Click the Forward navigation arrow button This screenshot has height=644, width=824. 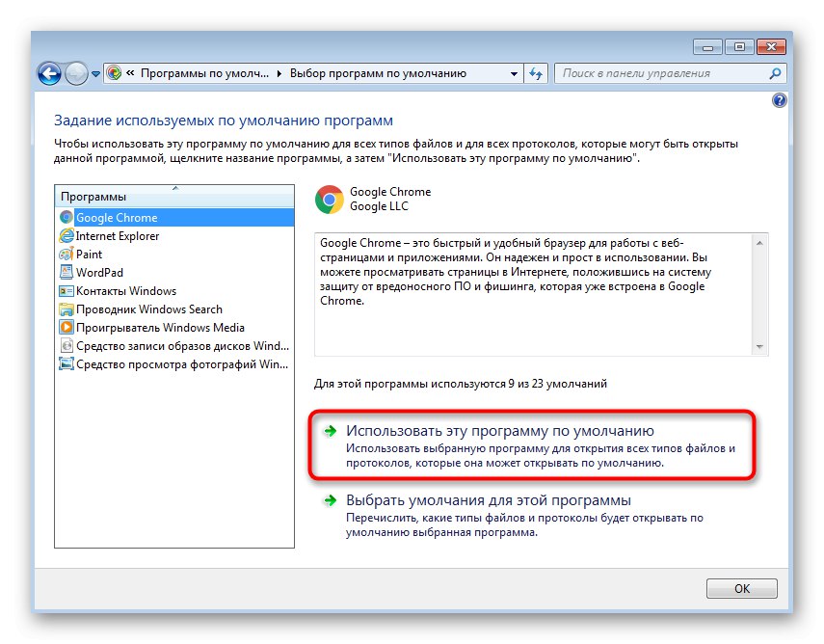[76, 73]
